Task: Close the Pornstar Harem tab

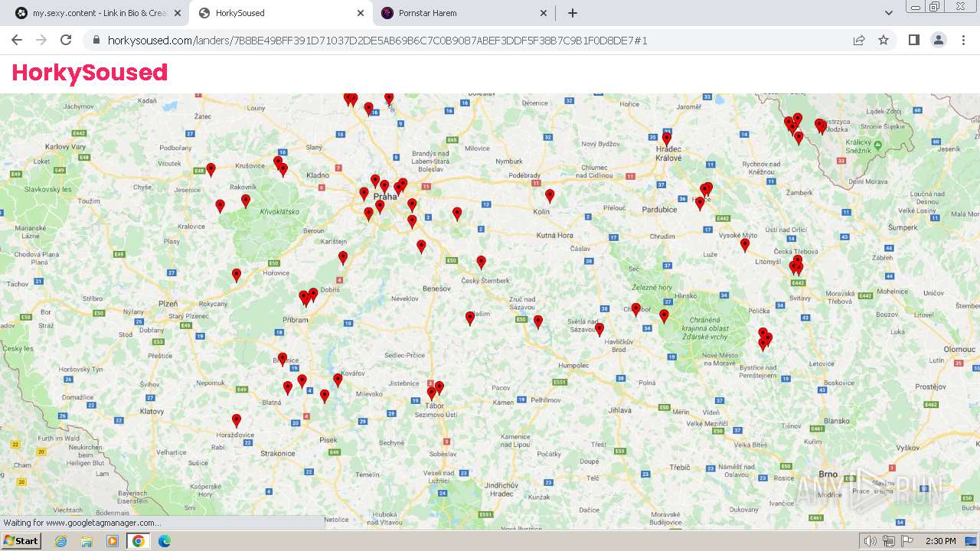Action: 544,13
